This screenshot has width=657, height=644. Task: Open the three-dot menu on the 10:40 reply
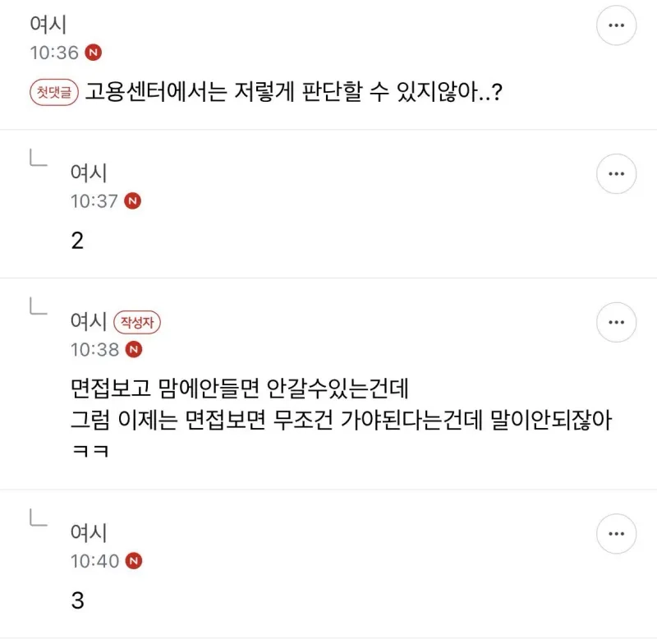[616, 535]
